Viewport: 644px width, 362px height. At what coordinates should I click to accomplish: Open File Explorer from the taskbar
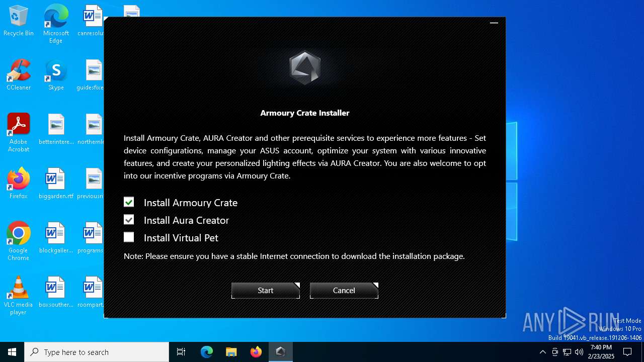[x=231, y=352]
